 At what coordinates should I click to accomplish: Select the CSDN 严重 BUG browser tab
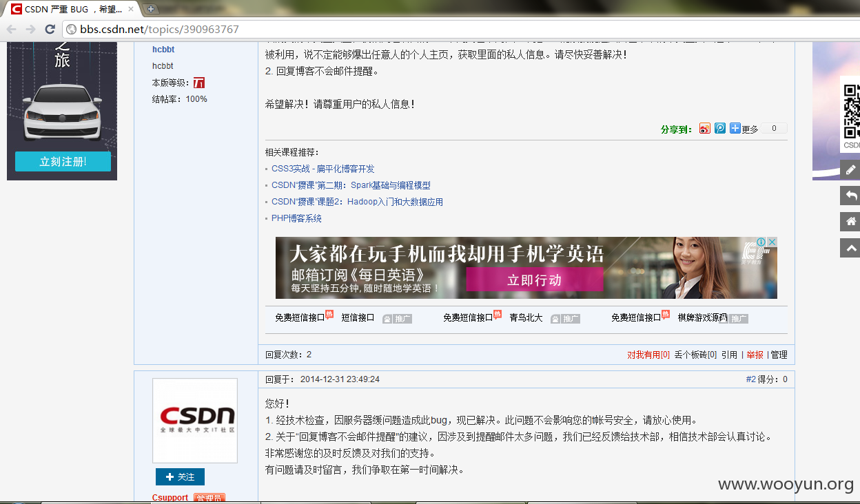[72, 9]
